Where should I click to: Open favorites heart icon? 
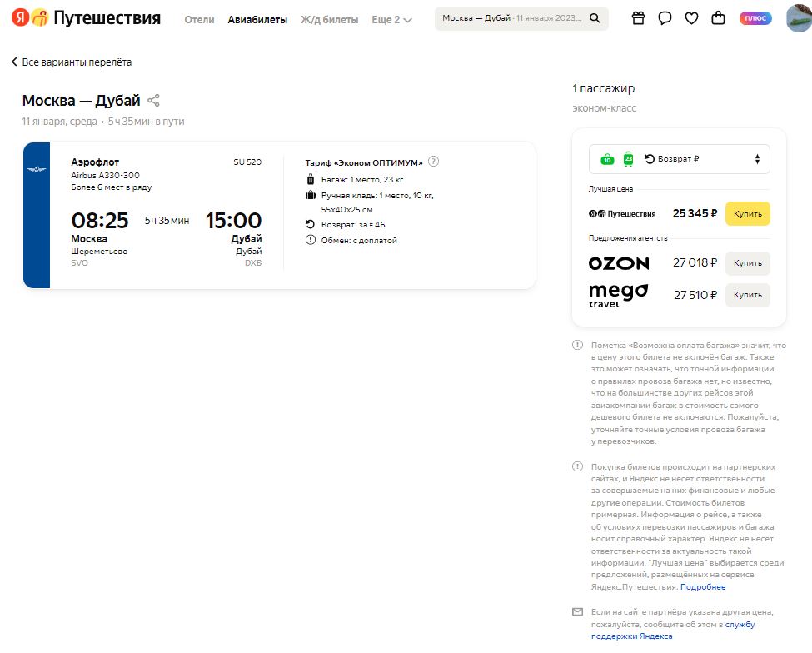tap(691, 18)
